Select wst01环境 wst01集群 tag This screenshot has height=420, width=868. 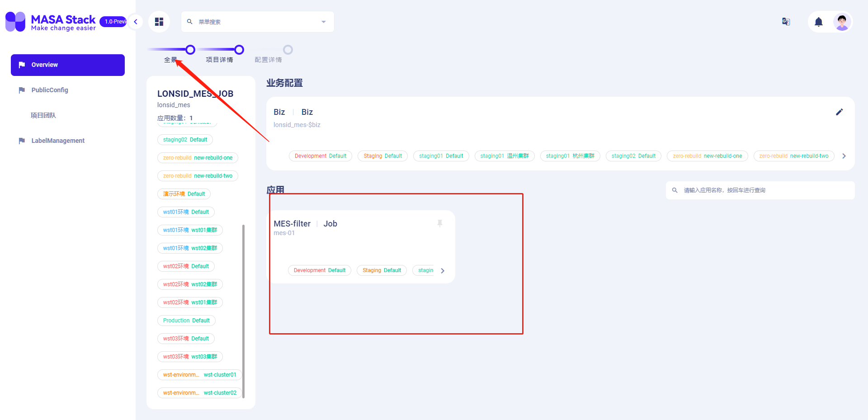190,230
